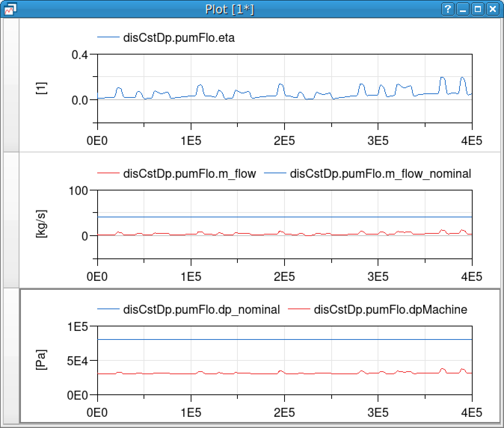Click the blue line icon beside dp_nominal legend
This screenshot has height=428, width=504.
coord(108,309)
